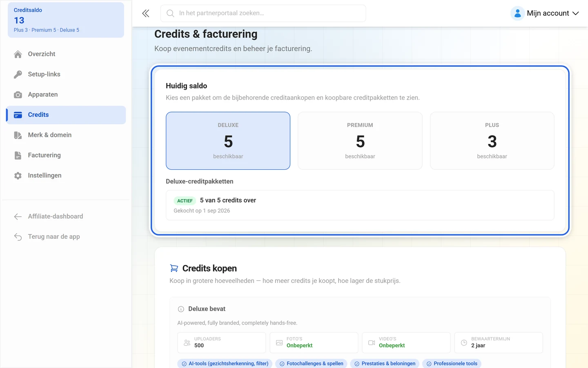Screen dimensions: 588x368
Task: Click the Merk & domein brush icon
Action: [x=18, y=135]
